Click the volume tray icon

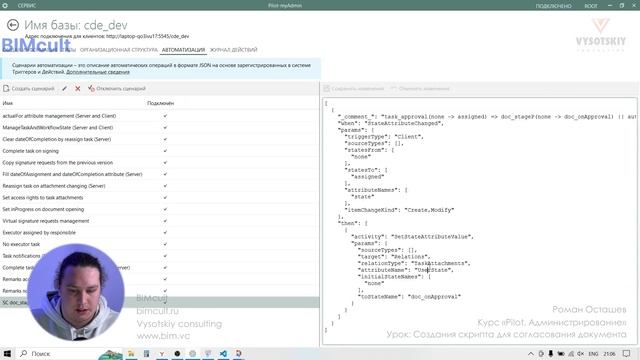click(580, 353)
